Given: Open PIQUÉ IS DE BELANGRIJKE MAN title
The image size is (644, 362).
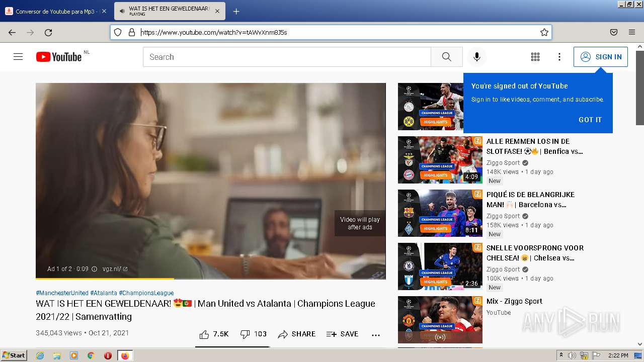Looking at the screenshot, I should (531, 200).
